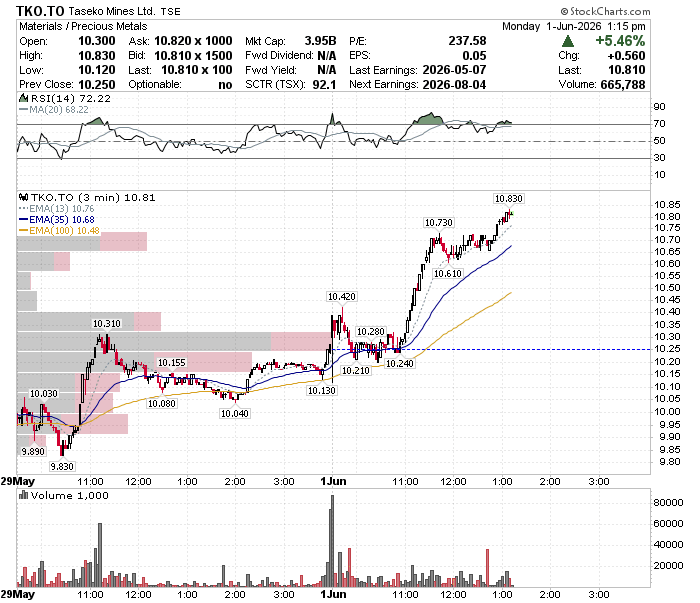The height and width of the screenshot is (603, 700).
Task: Click the green up-arrow change indicator
Action: click(568, 41)
